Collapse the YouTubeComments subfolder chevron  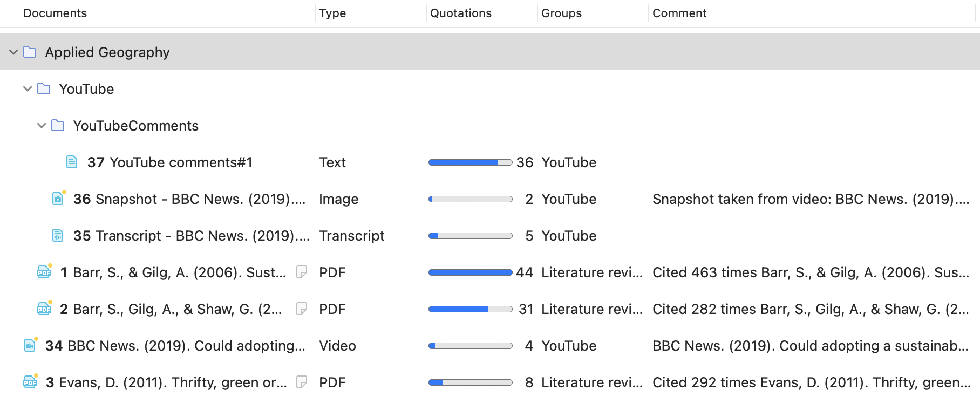pyautogui.click(x=42, y=126)
